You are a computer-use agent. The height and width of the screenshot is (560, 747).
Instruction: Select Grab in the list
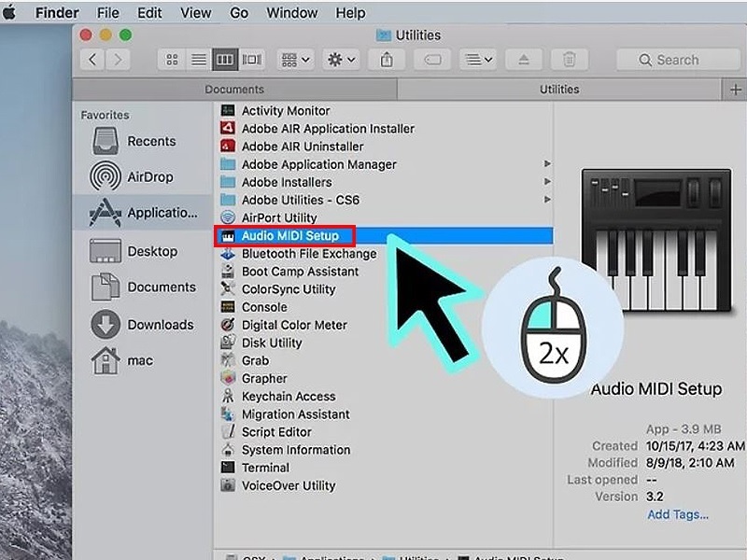click(245, 361)
